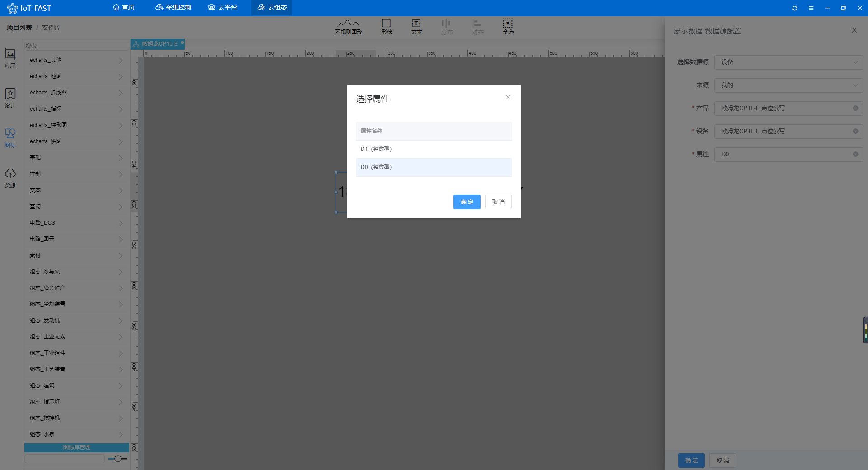Expand the echarts_饼图 category
Image resolution: width=868 pixels, height=470 pixels.
pyautogui.click(x=76, y=141)
